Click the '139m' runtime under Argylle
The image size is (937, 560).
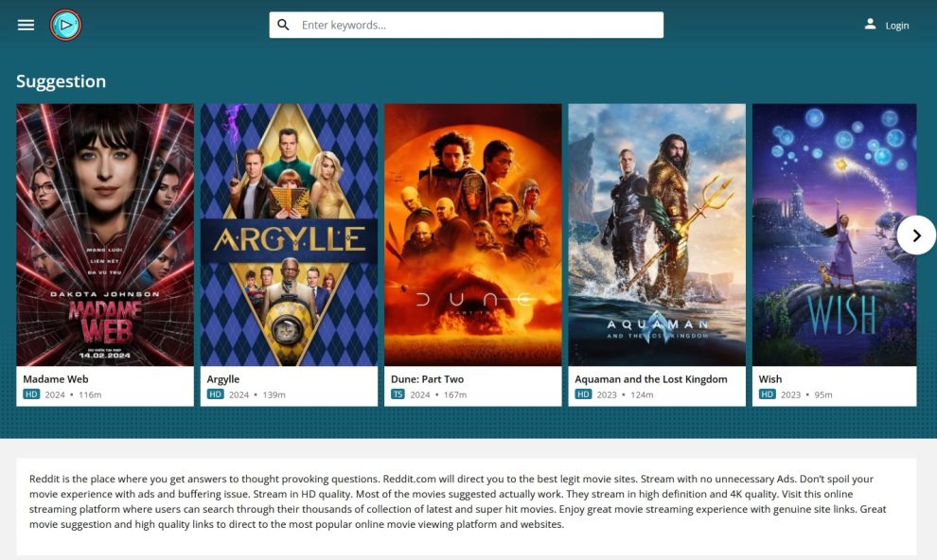pos(274,394)
